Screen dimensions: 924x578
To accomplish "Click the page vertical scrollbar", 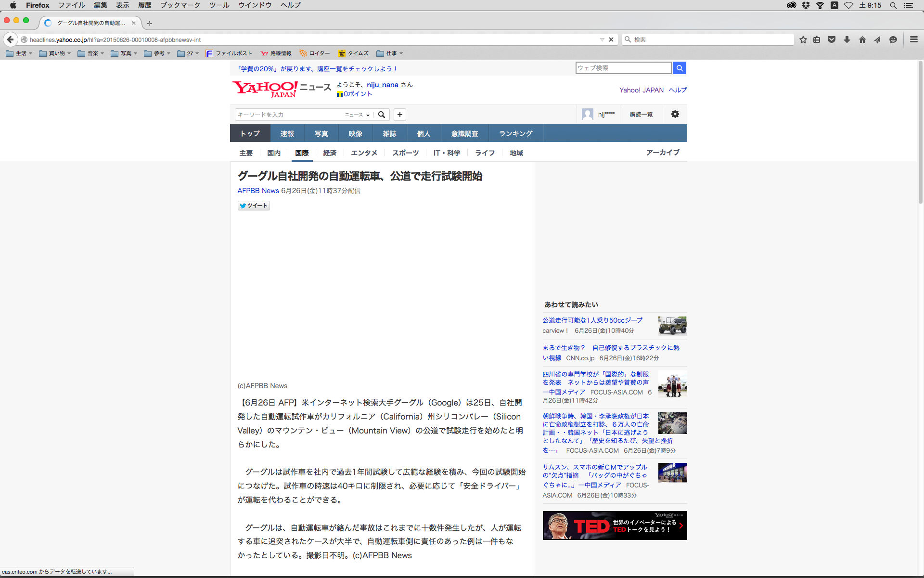I will click(920, 132).
